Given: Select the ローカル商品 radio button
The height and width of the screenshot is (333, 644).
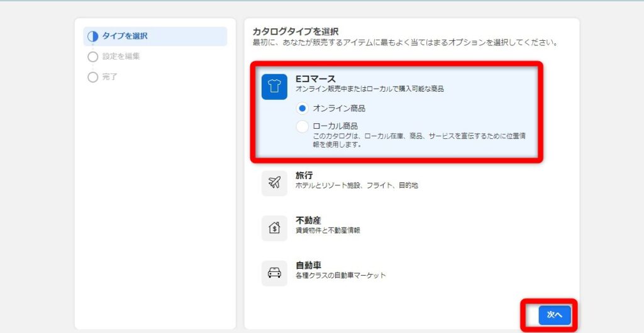Looking at the screenshot, I should [x=303, y=126].
